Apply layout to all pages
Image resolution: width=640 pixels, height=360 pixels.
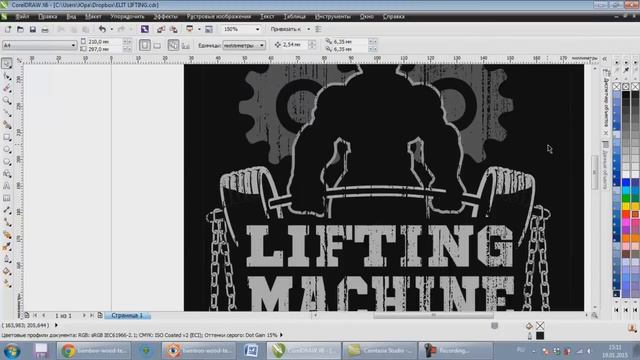173,45
